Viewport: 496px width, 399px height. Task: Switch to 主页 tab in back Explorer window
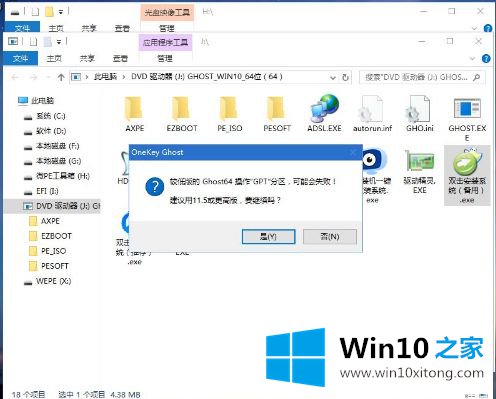(x=56, y=28)
